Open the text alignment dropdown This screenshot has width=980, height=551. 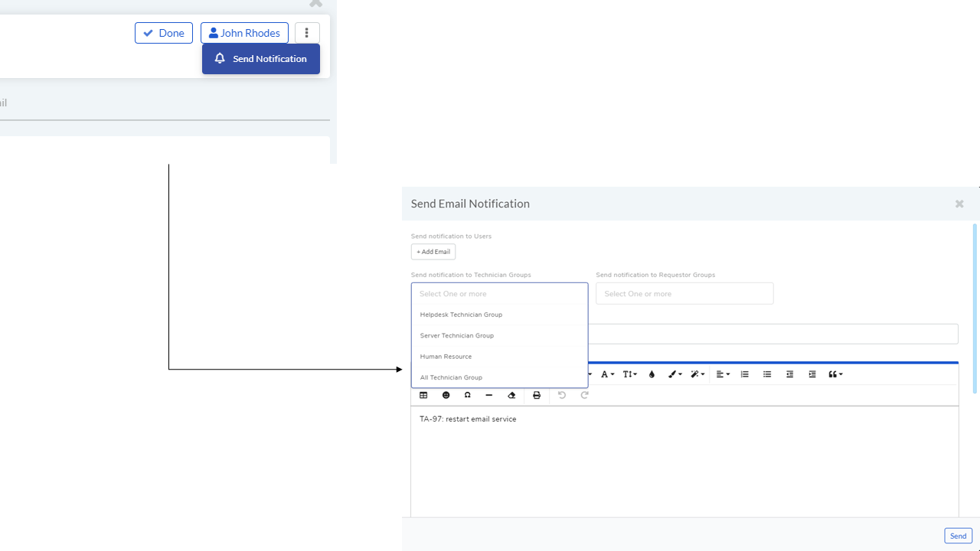click(x=723, y=374)
